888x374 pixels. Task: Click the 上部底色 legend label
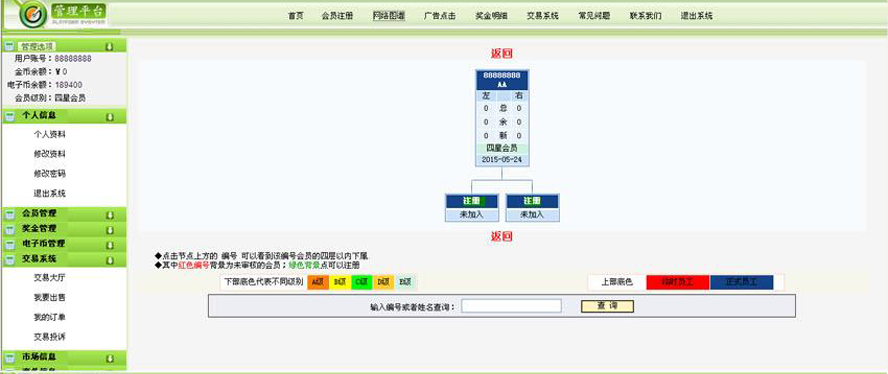click(x=617, y=282)
